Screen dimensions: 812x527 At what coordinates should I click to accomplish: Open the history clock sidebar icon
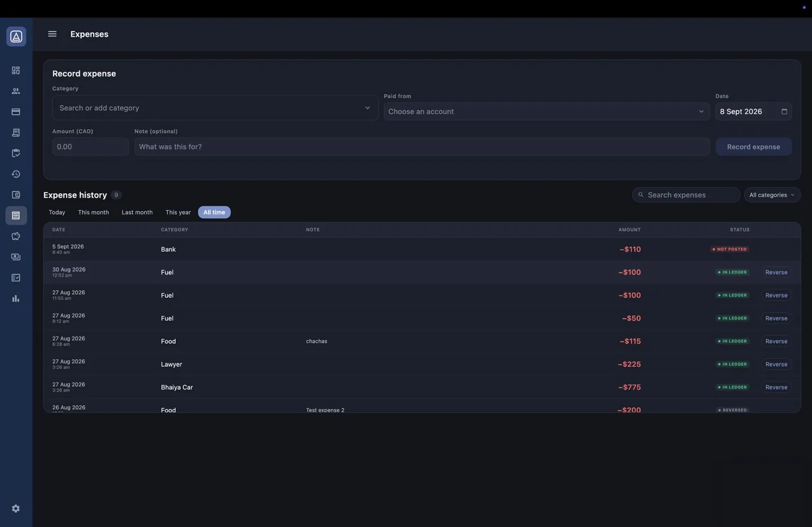pyautogui.click(x=16, y=174)
